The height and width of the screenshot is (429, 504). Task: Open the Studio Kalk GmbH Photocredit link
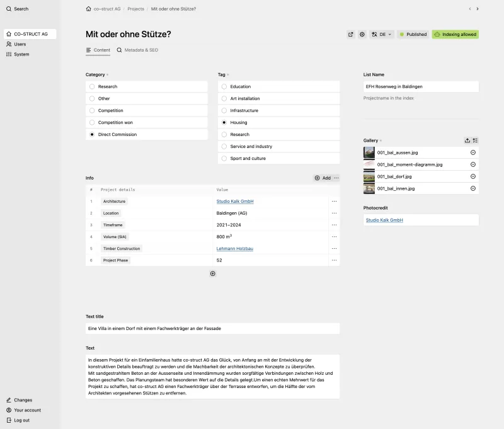click(385, 220)
